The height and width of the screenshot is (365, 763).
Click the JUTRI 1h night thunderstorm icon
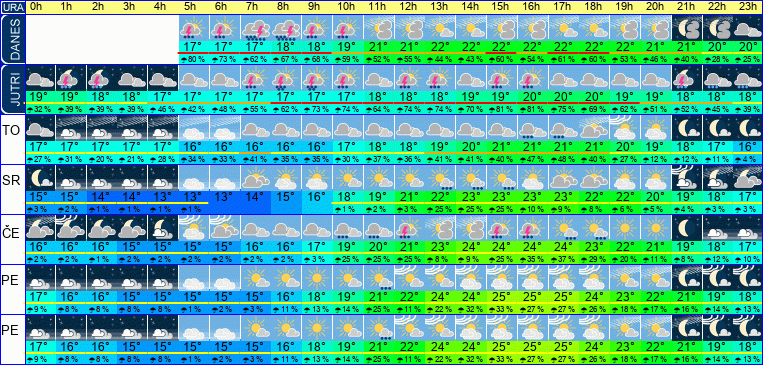click(x=71, y=78)
